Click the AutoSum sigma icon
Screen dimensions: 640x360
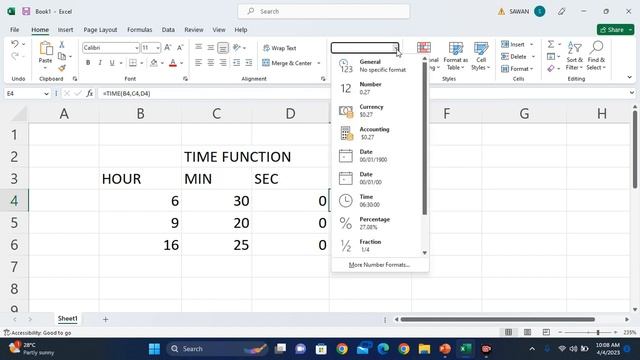pos(551,44)
